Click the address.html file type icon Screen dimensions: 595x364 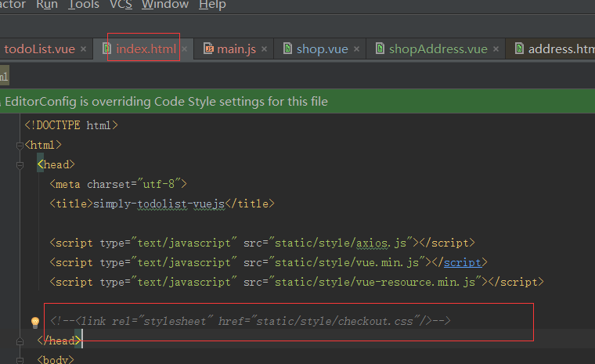tap(520, 49)
